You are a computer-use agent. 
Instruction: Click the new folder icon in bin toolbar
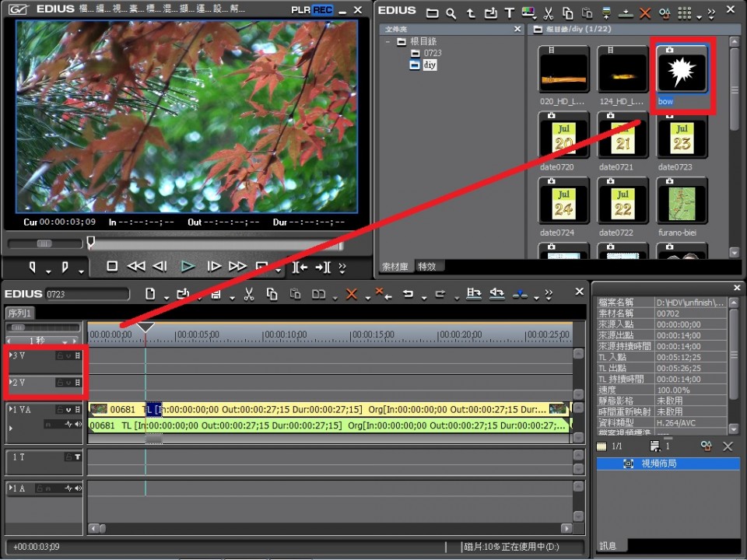432,13
